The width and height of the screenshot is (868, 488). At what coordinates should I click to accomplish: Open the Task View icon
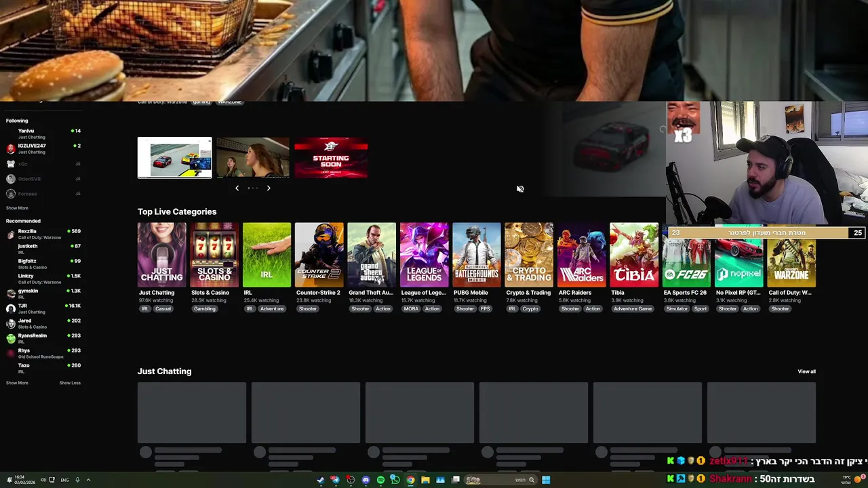coord(456,480)
